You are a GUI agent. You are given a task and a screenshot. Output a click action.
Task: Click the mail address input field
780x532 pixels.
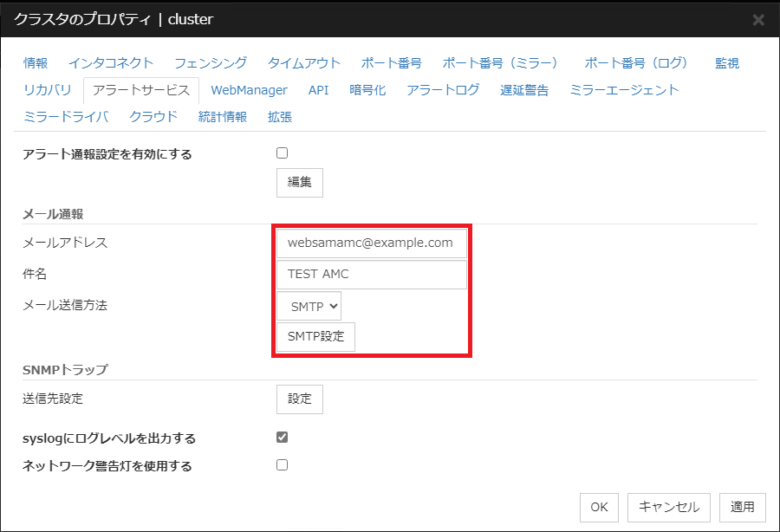point(371,243)
